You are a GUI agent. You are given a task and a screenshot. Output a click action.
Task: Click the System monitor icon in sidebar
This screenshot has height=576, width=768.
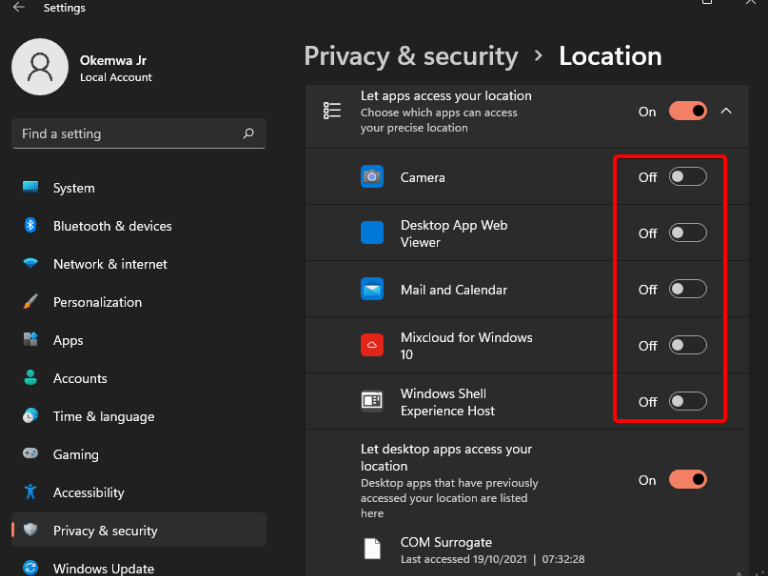pos(30,187)
